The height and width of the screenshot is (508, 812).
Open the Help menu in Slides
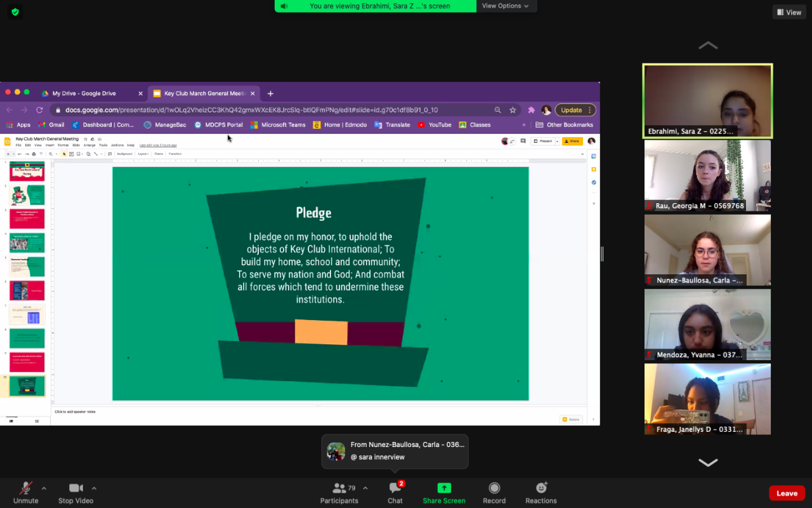131,145
